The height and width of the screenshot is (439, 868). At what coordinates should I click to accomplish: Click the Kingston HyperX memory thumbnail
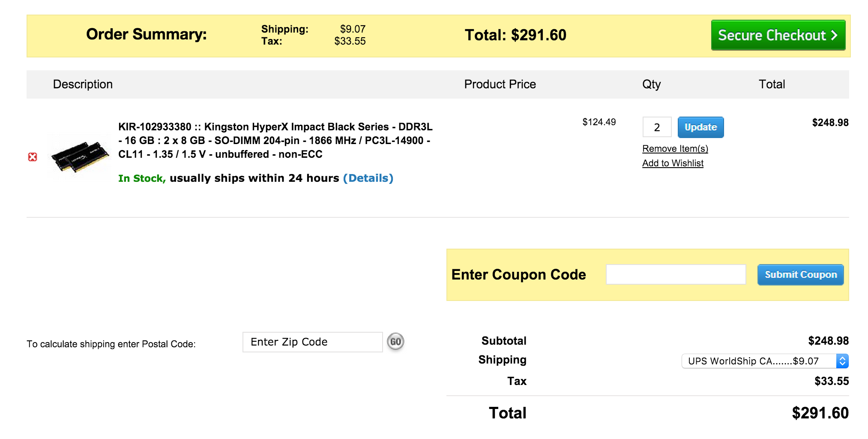tap(80, 157)
